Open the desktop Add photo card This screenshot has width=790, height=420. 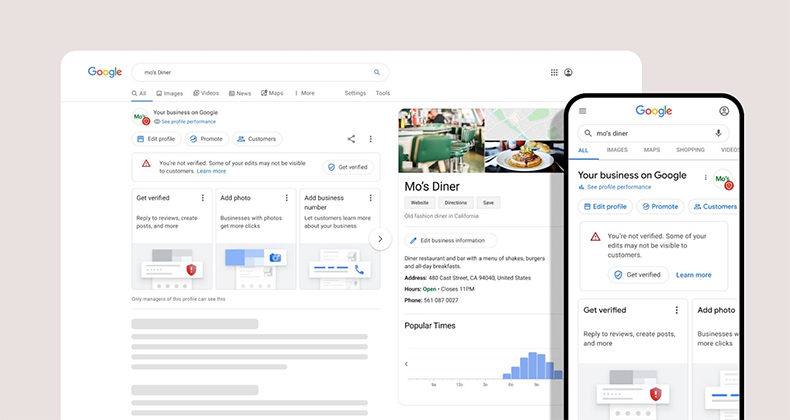(x=255, y=239)
